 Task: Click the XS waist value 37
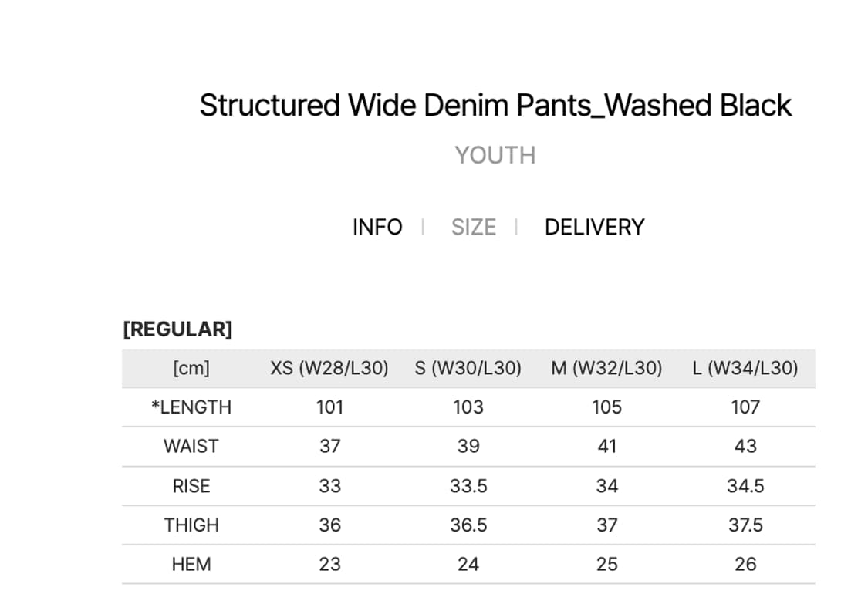[329, 447]
